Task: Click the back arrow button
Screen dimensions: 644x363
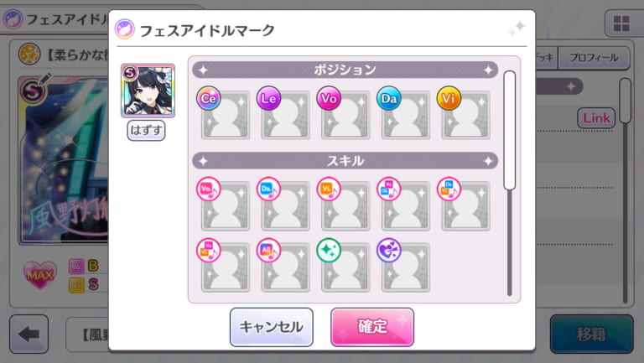Action: pyautogui.click(x=29, y=334)
